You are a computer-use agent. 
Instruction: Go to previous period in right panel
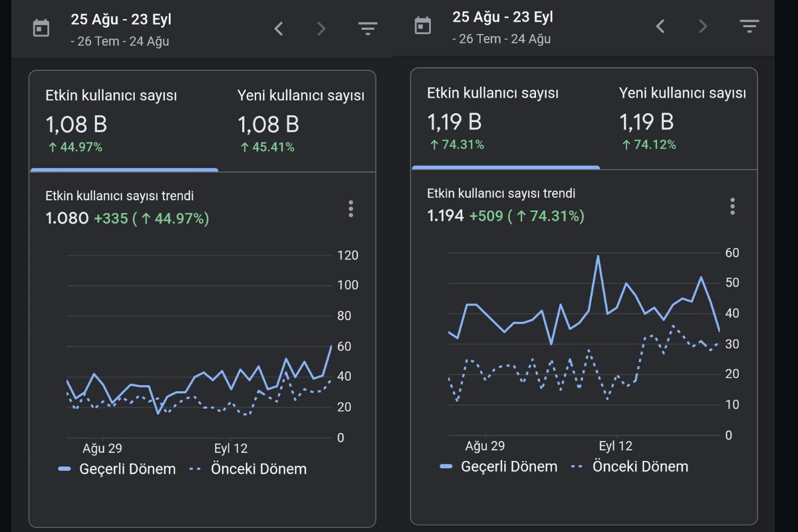[660, 26]
